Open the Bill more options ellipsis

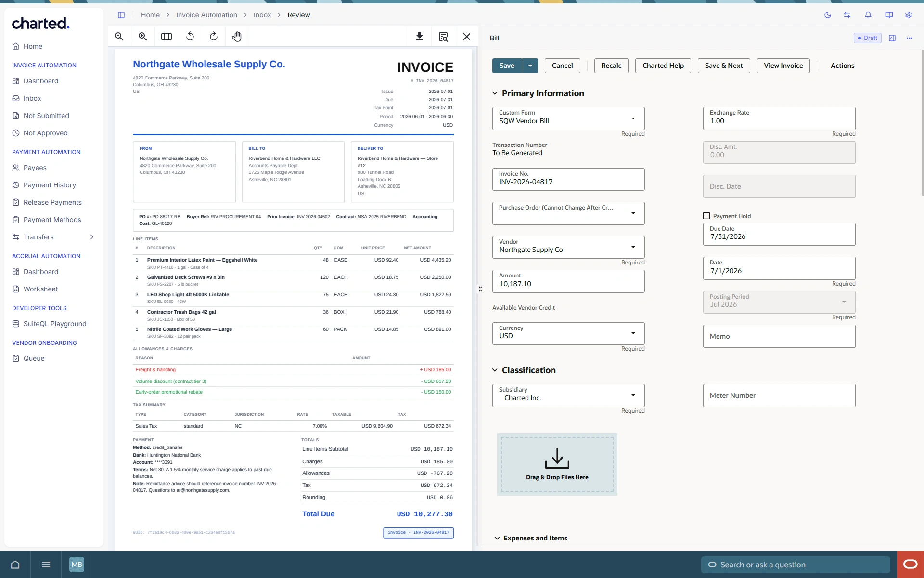(910, 38)
